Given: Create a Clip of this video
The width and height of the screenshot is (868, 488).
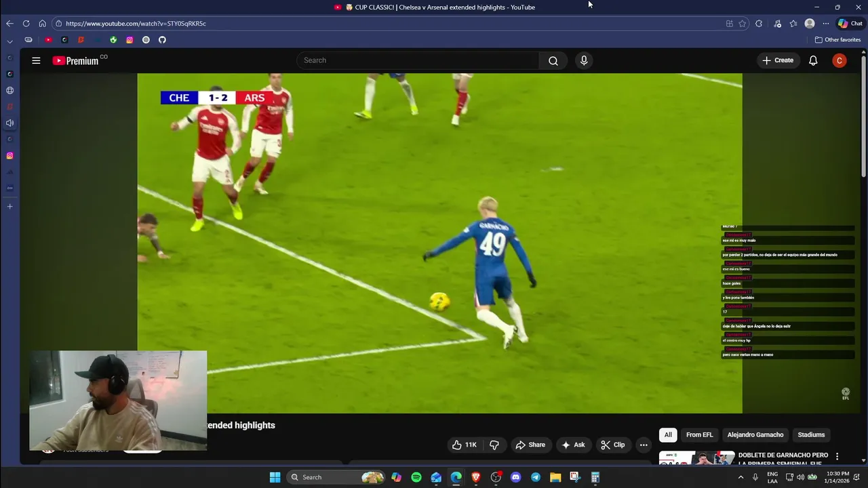Looking at the screenshot, I should point(613,445).
